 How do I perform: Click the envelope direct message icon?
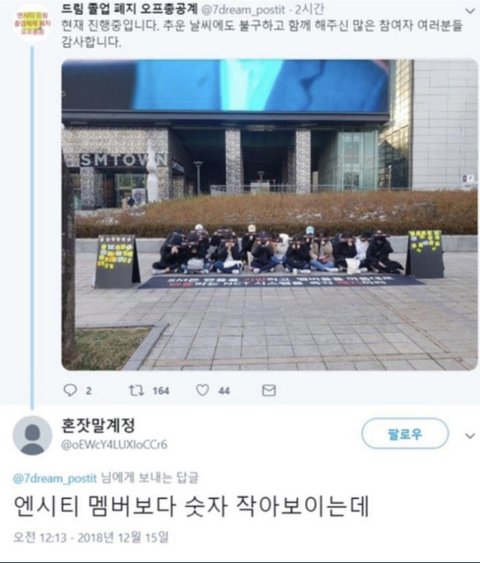[269, 390]
